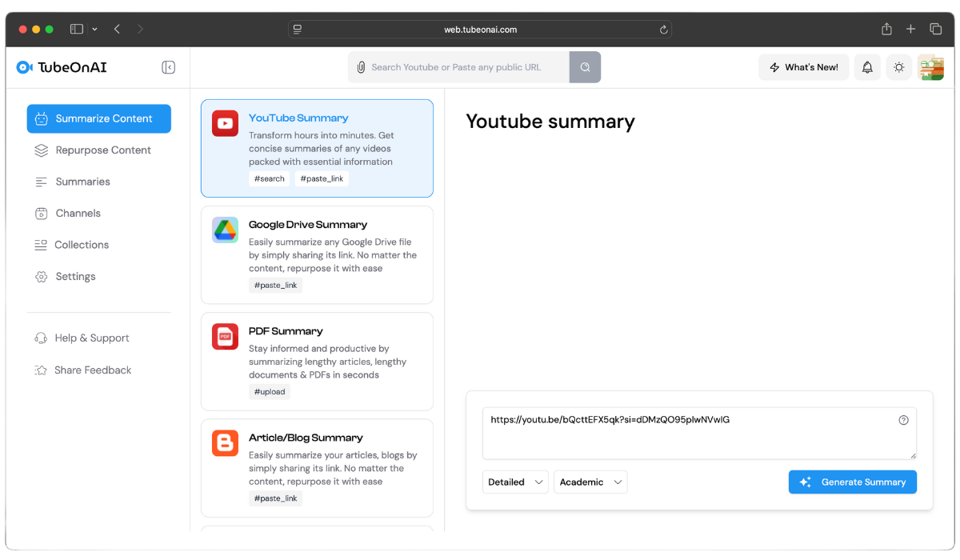Open the Detailed summary length dropdown
Screen dimensions: 960x560
pos(515,482)
